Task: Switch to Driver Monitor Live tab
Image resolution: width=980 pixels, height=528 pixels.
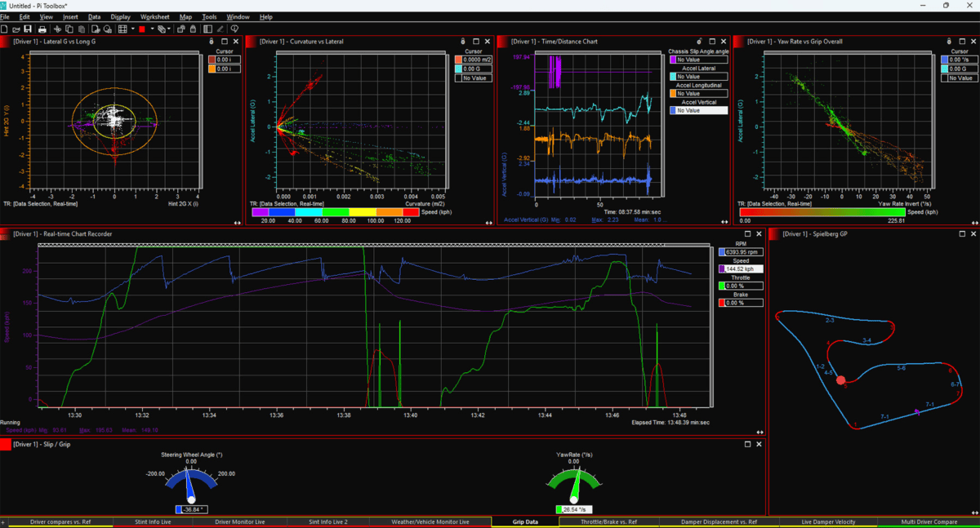Action: (x=239, y=521)
